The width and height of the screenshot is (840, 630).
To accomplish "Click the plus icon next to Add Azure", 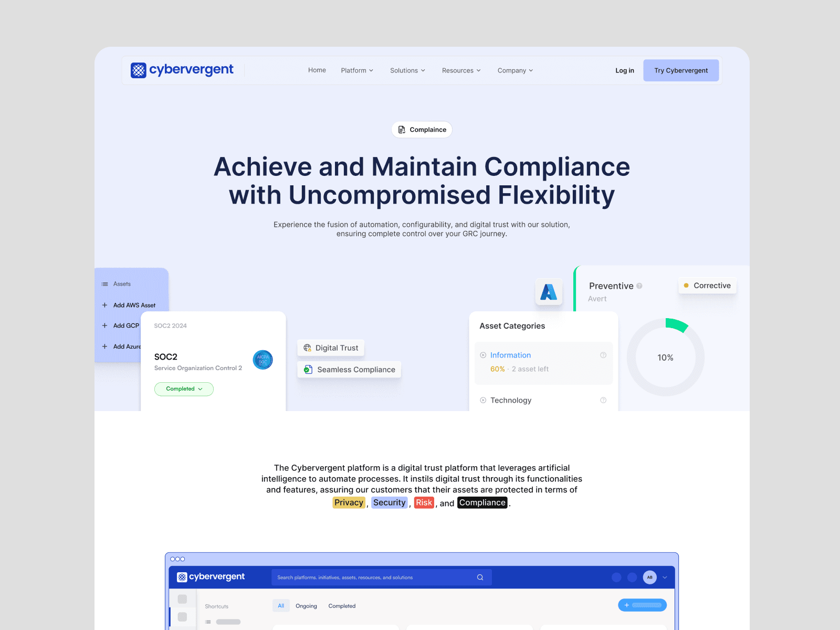I will [x=104, y=346].
